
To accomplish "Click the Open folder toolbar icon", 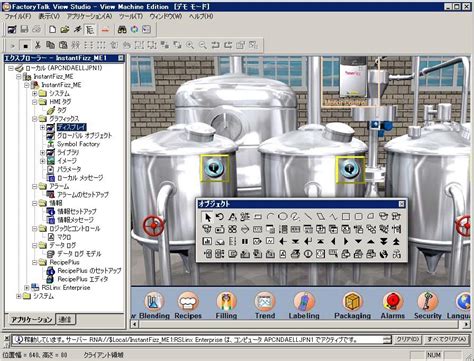I will coord(65,30).
